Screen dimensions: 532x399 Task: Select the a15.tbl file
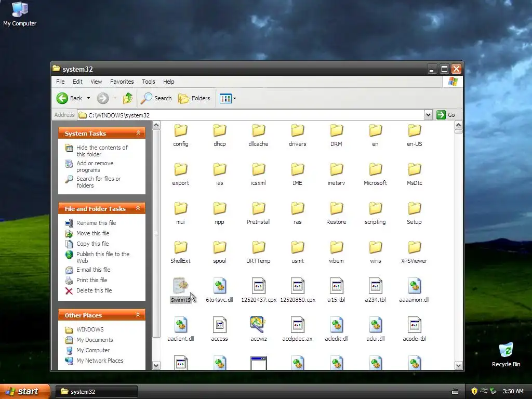tap(336, 290)
